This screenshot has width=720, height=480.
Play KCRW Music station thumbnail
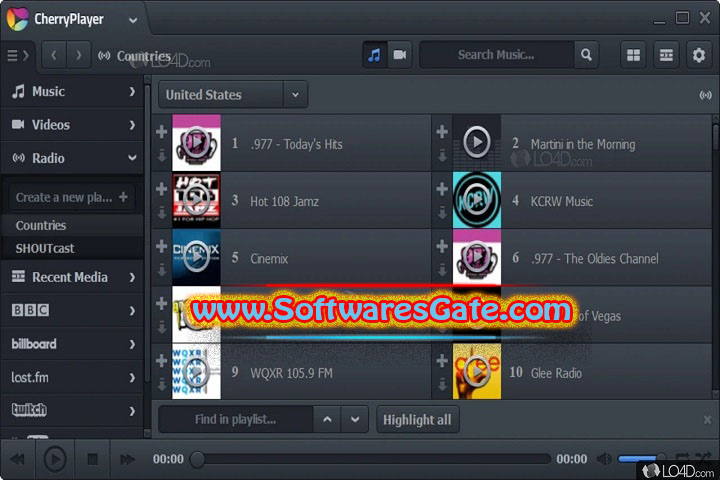(x=477, y=200)
